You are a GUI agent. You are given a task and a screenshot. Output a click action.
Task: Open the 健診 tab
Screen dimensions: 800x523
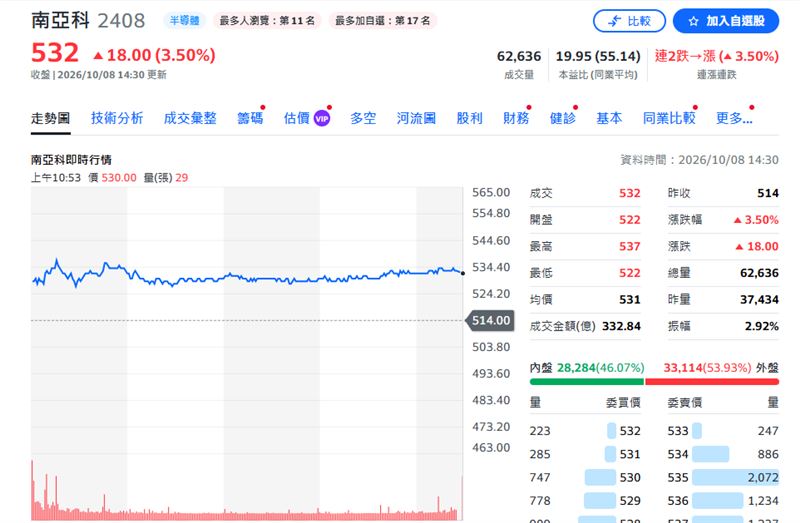pos(562,118)
